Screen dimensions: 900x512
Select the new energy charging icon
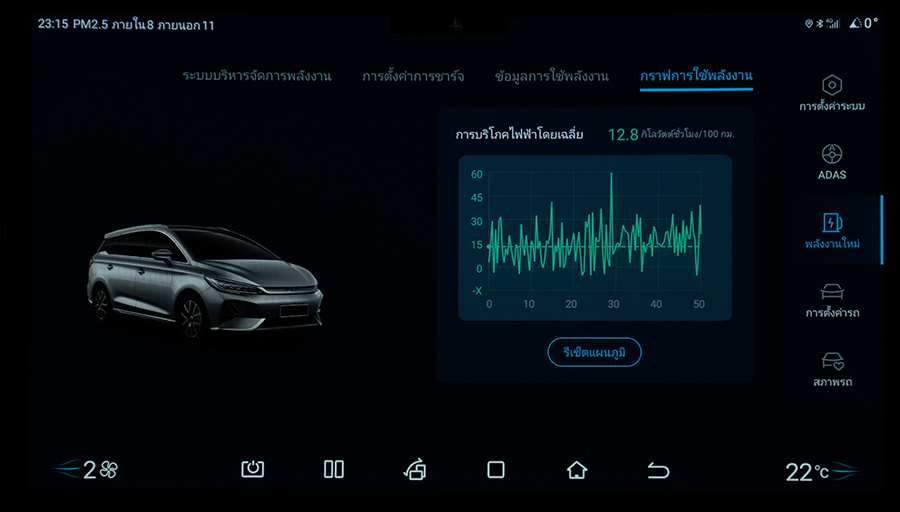pyautogui.click(x=832, y=223)
